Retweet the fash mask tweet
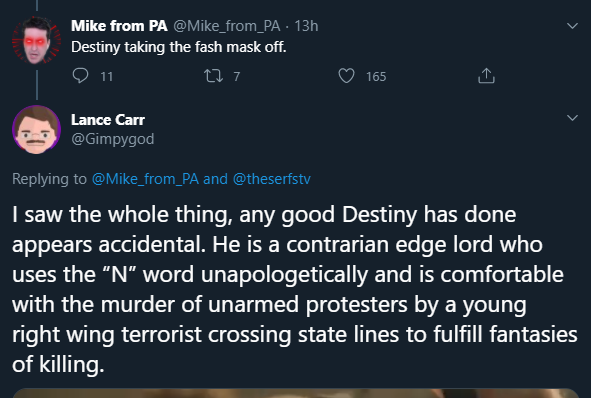 [x=213, y=76]
